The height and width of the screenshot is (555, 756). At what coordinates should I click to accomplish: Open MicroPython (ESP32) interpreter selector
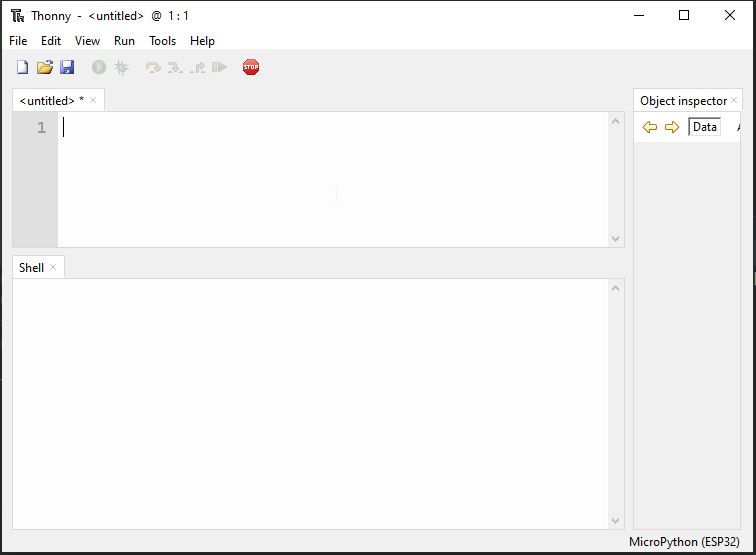coord(683,542)
